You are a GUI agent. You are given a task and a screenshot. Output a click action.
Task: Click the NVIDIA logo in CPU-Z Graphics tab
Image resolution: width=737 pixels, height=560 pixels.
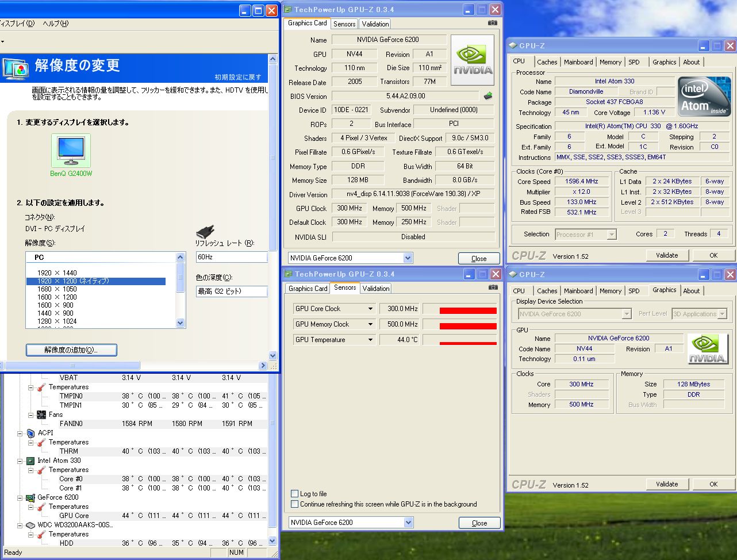708,349
